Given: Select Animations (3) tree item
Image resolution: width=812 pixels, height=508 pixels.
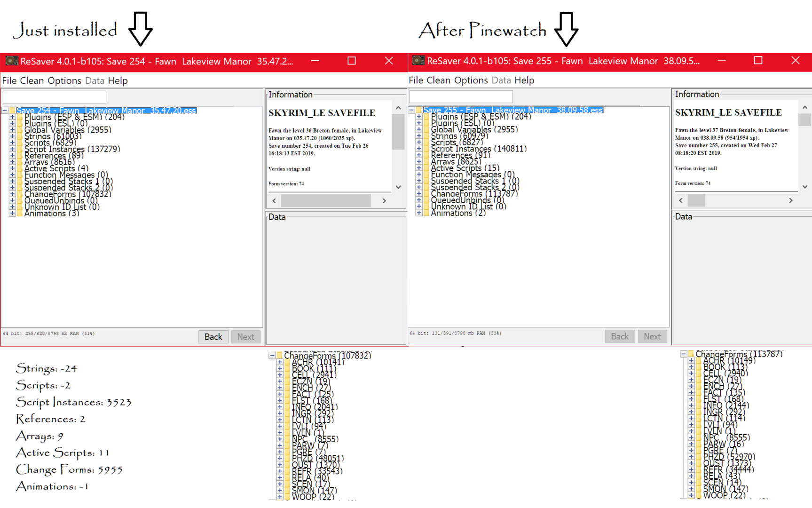Looking at the screenshot, I should click(52, 214).
